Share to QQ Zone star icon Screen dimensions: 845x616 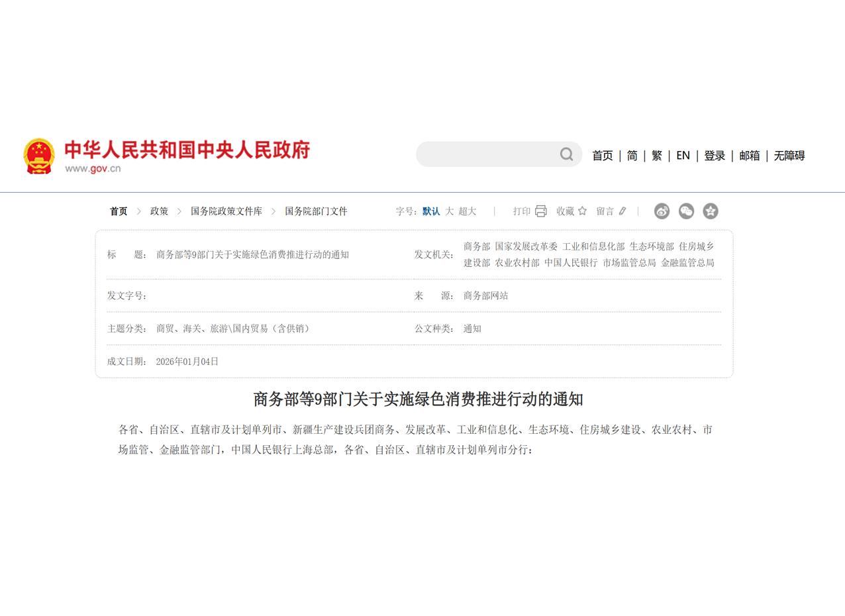tap(711, 211)
